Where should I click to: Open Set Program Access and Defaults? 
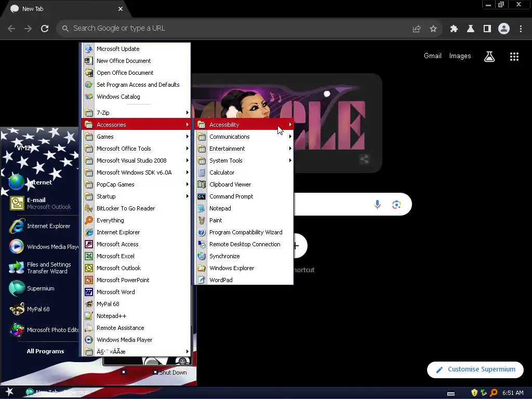tap(137, 85)
